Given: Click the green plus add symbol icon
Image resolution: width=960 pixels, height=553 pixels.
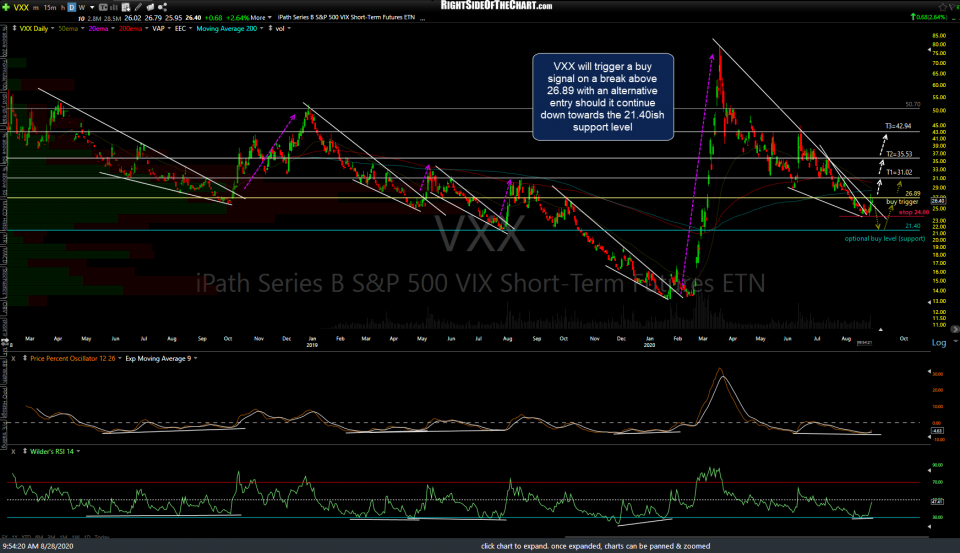Looking at the screenshot, I should [x=6, y=7].
